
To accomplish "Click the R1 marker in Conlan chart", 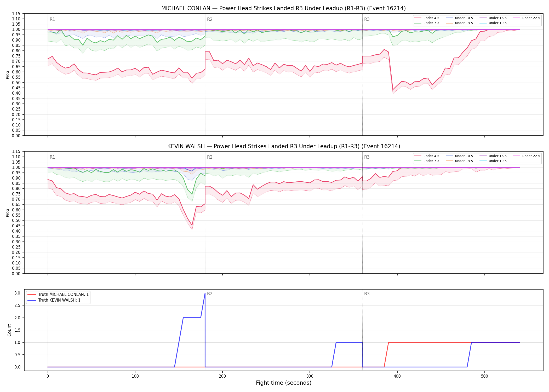I will point(52,19).
